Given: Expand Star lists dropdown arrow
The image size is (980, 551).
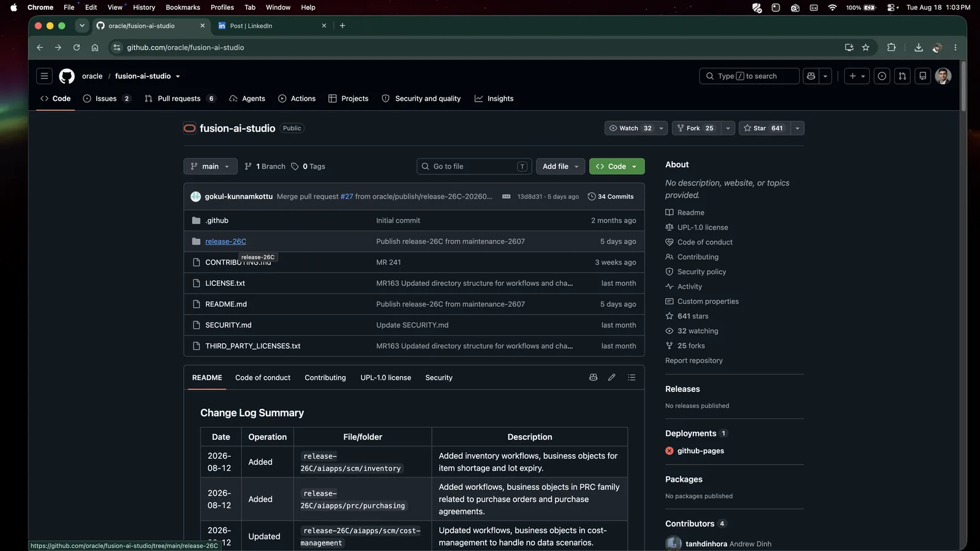Looking at the screenshot, I should click(797, 128).
